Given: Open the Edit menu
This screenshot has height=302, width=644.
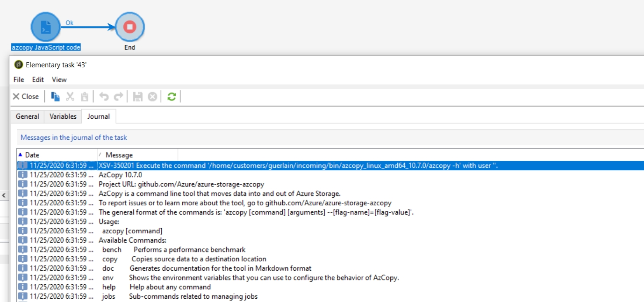Looking at the screenshot, I should click(38, 79).
